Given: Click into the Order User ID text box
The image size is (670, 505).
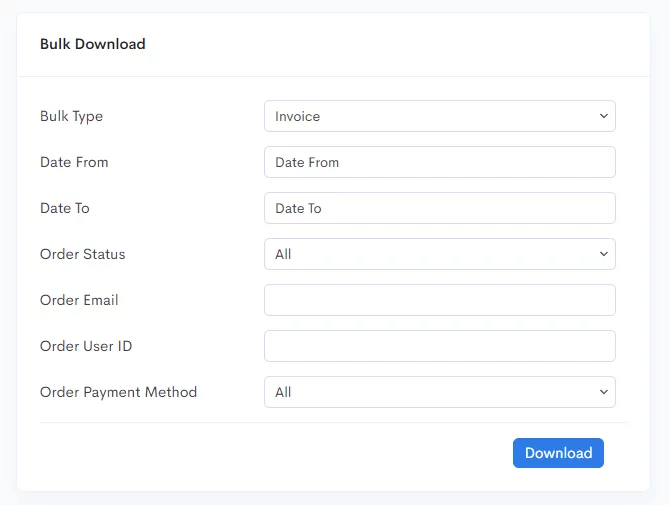Looking at the screenshot, I should click(440, 346).
